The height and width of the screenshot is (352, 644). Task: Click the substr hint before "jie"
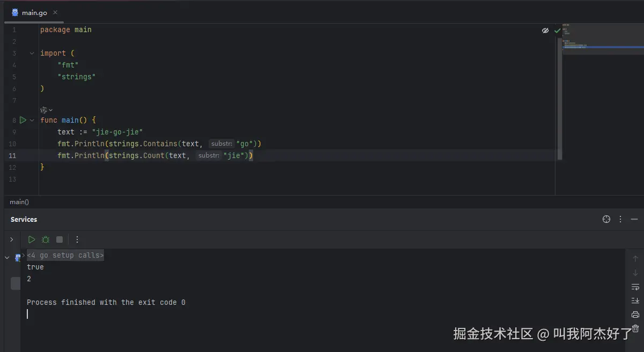pyautogui.click(x=208, y=155)
